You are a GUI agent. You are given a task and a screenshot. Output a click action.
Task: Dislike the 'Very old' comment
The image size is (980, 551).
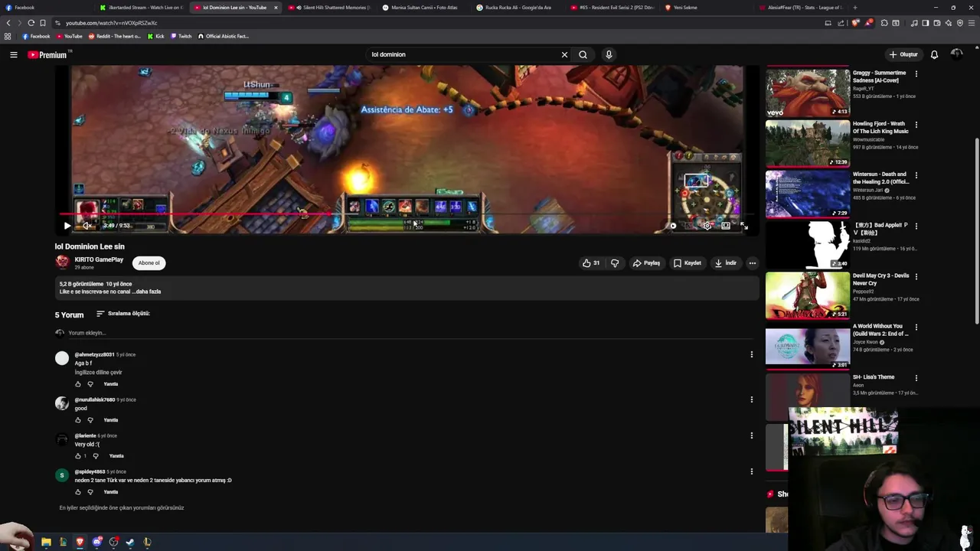[95, 456]
